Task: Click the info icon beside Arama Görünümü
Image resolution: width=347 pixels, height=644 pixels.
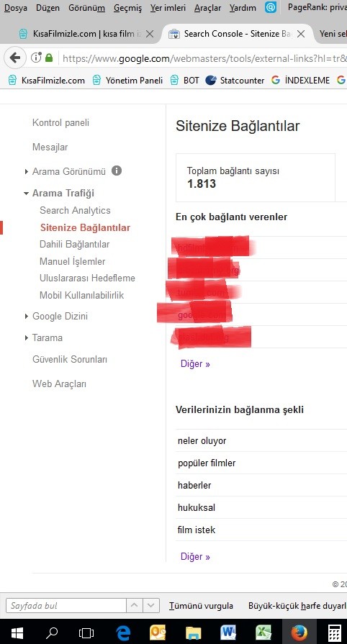Action: pyautogui.click(x=117, y=171)
